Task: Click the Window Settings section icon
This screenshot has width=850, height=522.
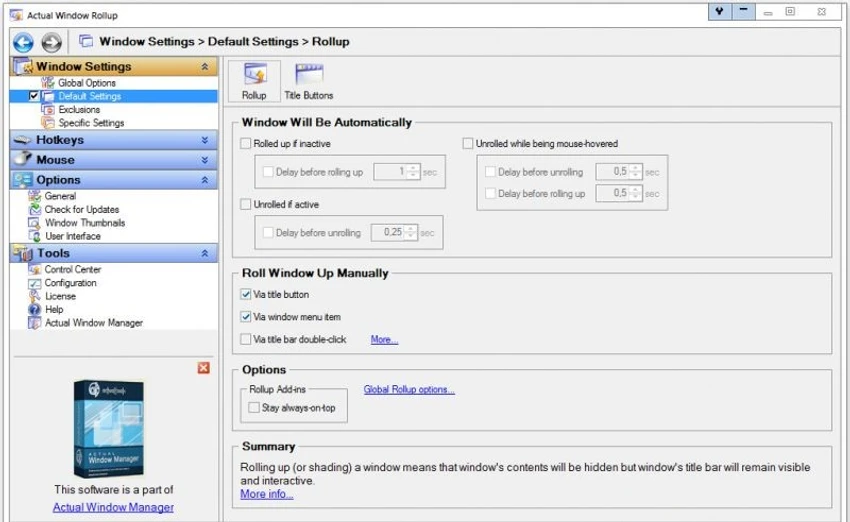Action: pos(23,66)
